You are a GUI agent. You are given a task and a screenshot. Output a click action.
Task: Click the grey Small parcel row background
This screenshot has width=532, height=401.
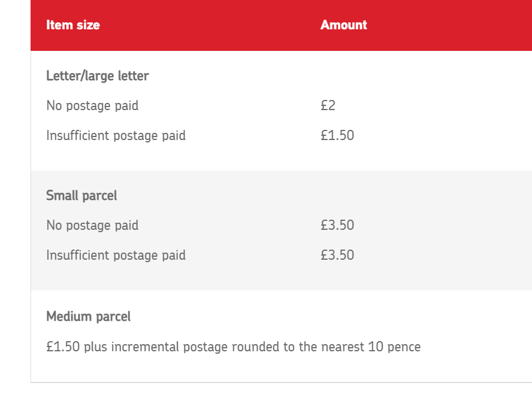point(281,230)
